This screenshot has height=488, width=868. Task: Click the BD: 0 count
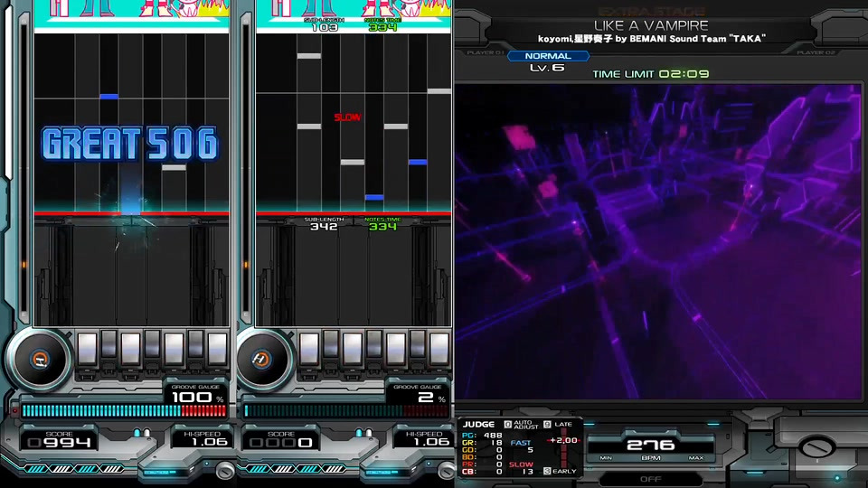(x=482, y=457)
